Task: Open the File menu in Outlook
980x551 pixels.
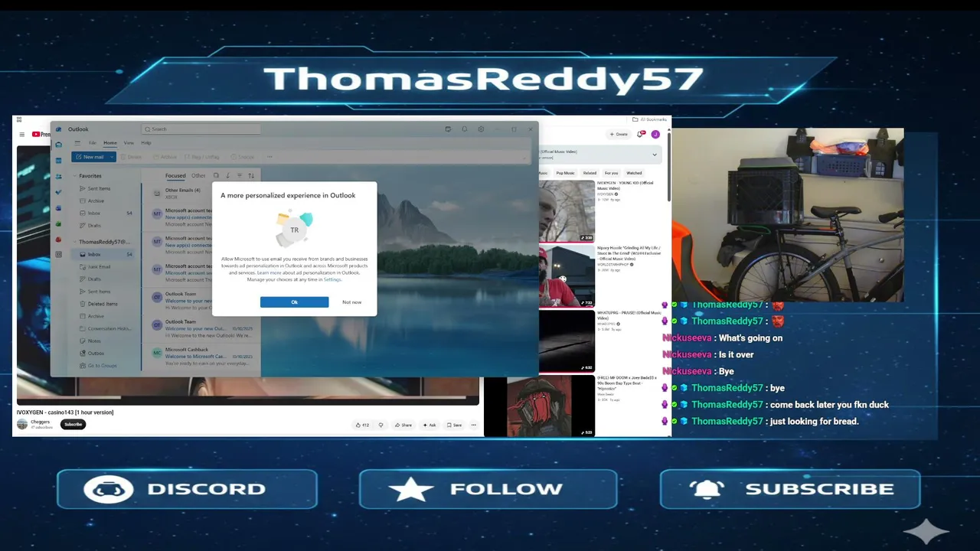Action: 93,143
